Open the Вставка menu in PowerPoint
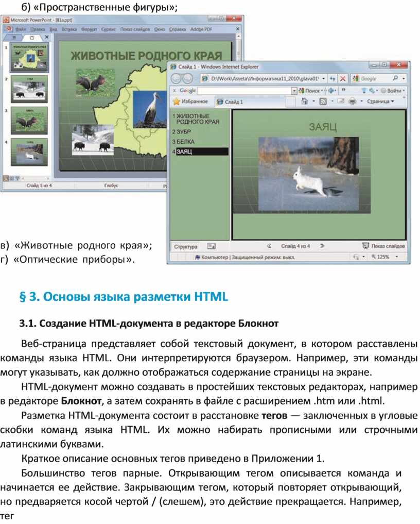This screenshot has width=420, height=524. click(69, 29)
